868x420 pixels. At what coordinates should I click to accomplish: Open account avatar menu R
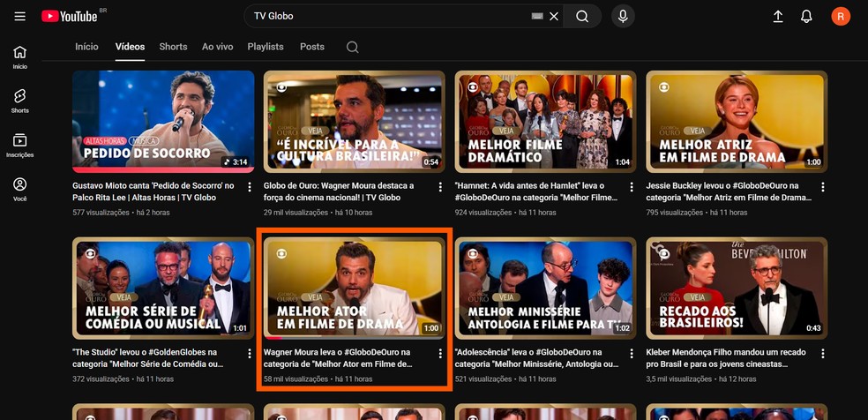tap(841, 16)
